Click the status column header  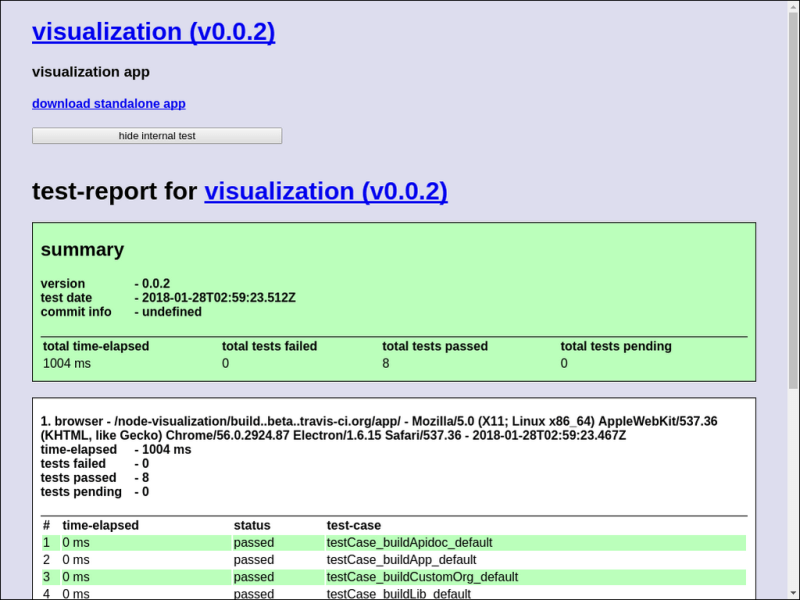252,524
